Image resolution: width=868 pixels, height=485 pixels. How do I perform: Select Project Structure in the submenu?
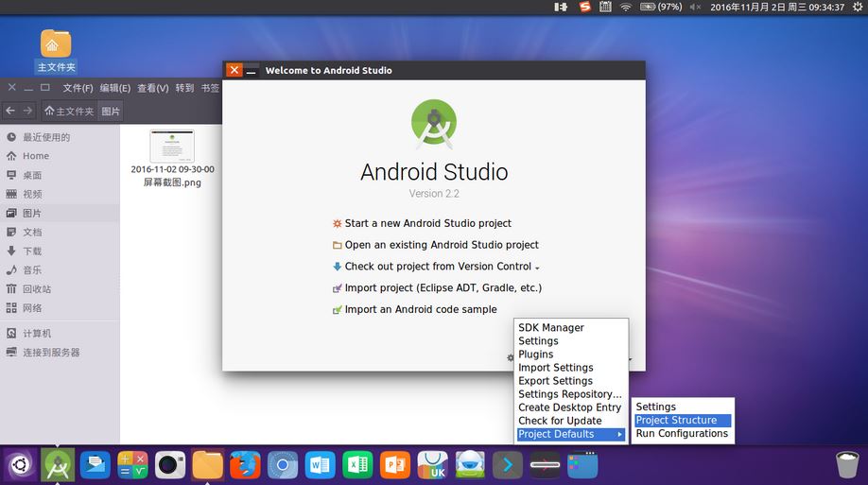coord(683,420)
